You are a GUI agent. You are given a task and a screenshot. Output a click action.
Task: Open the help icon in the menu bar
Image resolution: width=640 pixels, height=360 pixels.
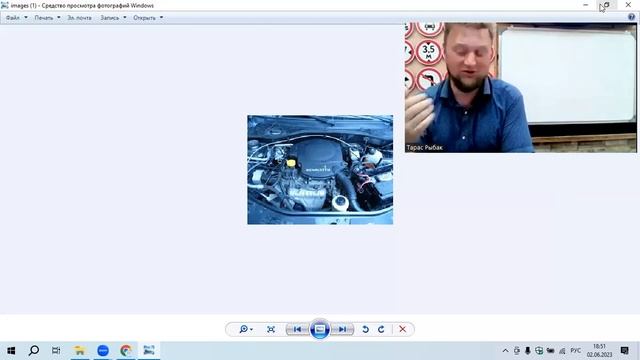[631, 17]
